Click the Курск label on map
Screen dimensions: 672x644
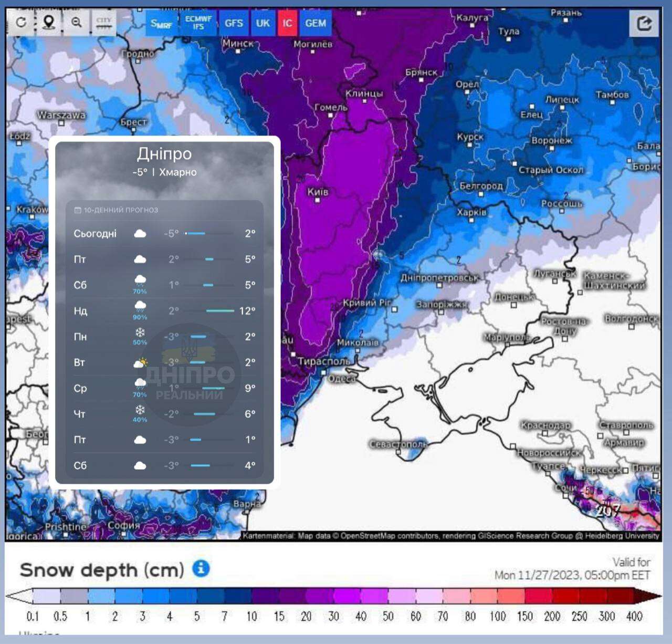tap(470, 137)
